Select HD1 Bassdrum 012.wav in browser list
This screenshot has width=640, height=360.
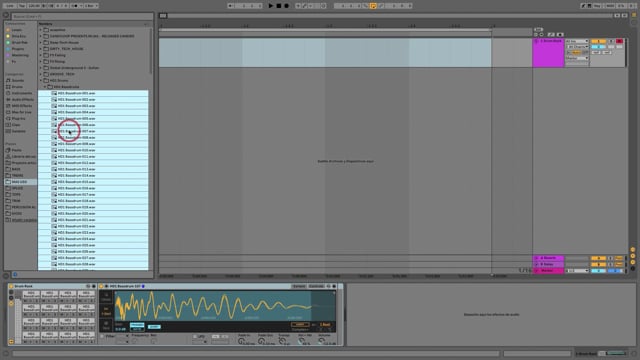pyautogui.click(x=93, y=163)
